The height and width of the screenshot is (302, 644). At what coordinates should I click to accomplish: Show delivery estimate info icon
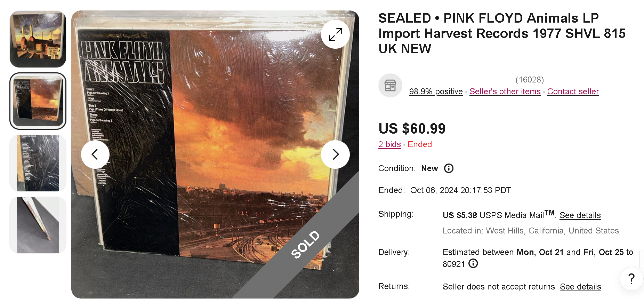(x=473, y=263)
